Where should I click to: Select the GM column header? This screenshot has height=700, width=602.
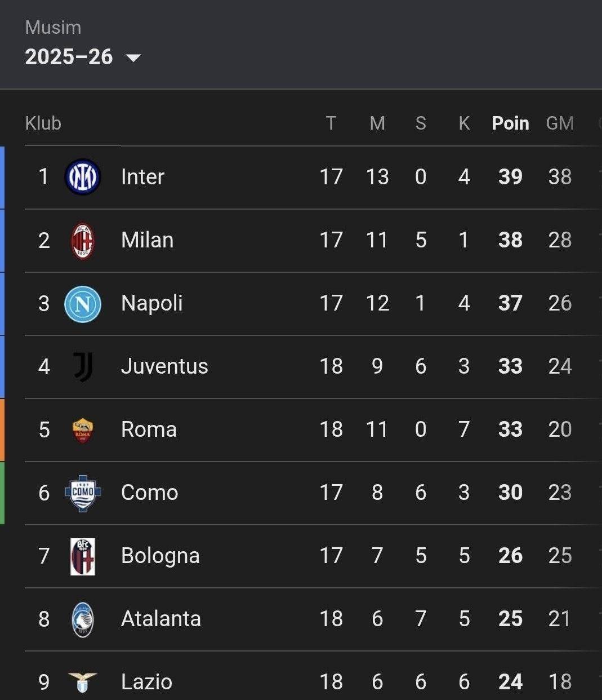coord(560,123)
